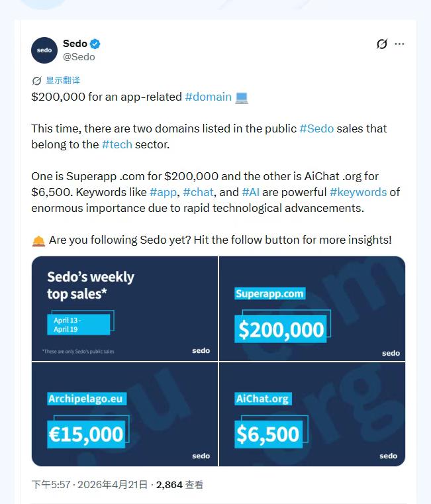This screenshot has width=431, height=504.
Task: Open the Superapp.com $200,000 image
Action: 312,308
